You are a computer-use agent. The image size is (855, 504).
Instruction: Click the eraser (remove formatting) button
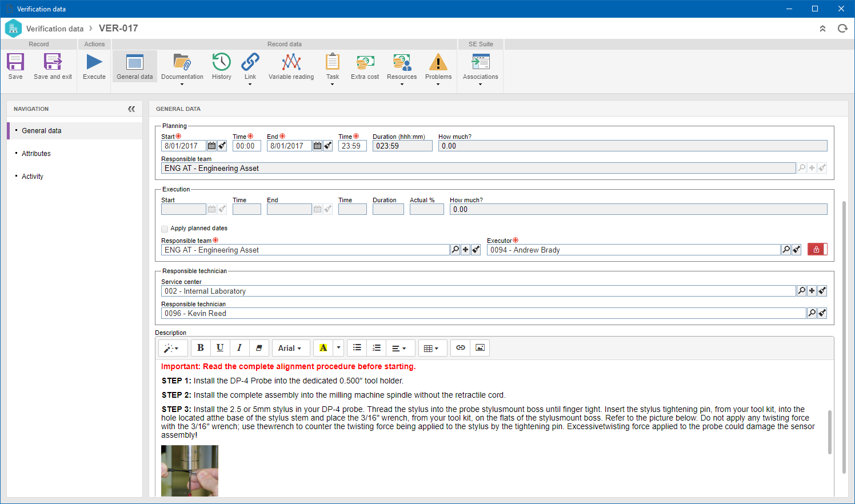point(259,348)
